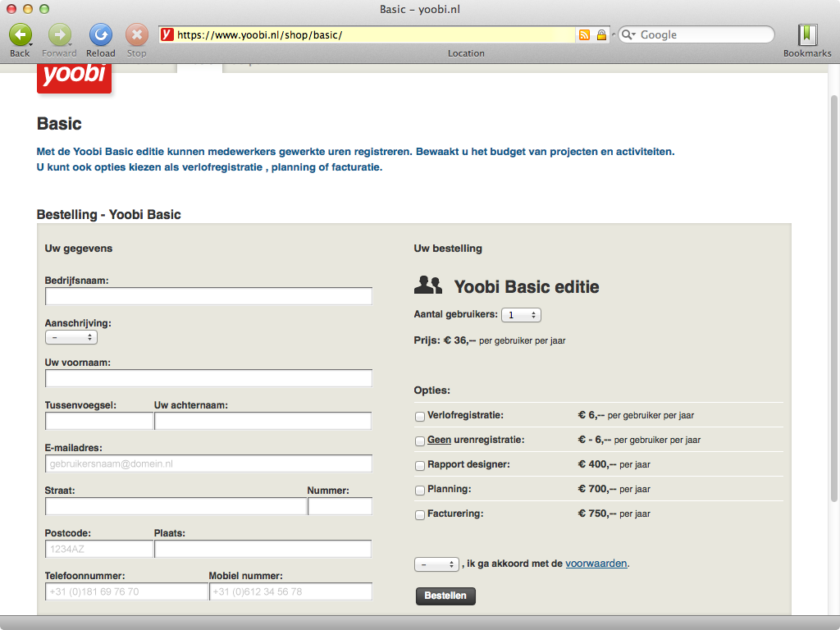
Task: Click the yoobi logo
Action: [x=75, y=78]
